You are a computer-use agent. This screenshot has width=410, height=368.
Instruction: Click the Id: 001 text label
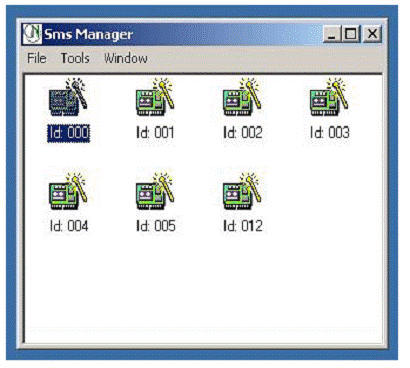[155, 133]
